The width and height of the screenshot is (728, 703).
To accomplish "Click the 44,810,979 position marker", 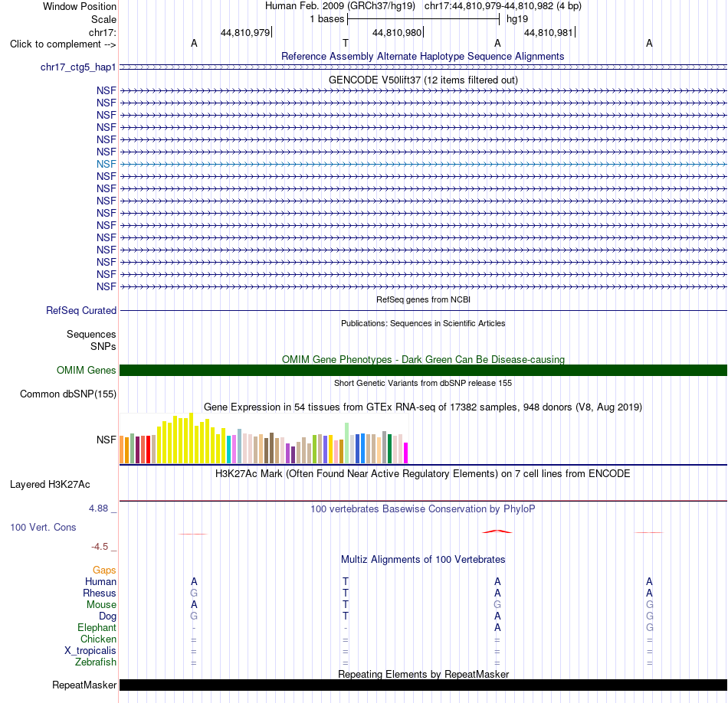I will 245,32.
